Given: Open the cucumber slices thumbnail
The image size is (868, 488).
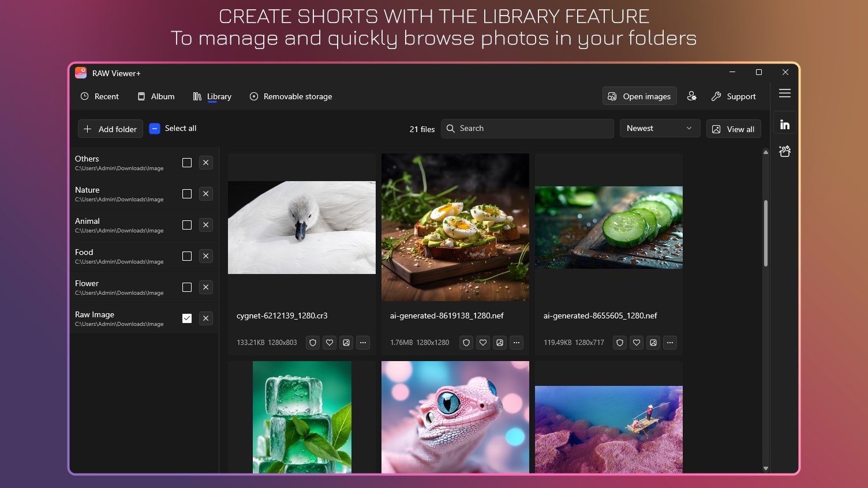Looking at the screenshot, I should [x=609, y=227].
